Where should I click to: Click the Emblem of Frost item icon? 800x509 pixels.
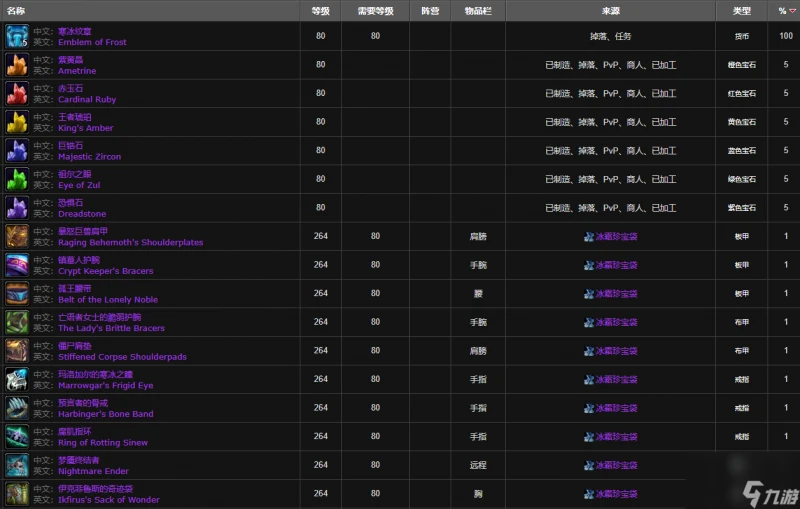pos(17,37)
